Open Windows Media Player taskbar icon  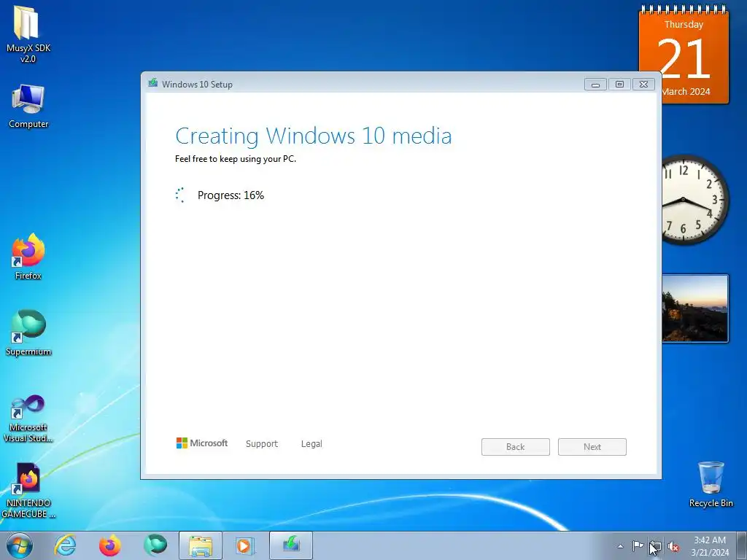coord(246,545)
